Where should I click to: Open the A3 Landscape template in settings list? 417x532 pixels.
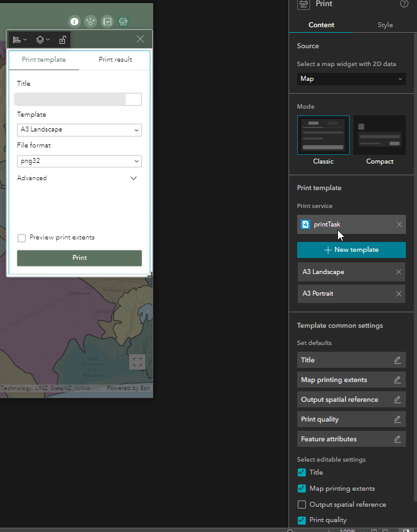[x=351, y=272]
